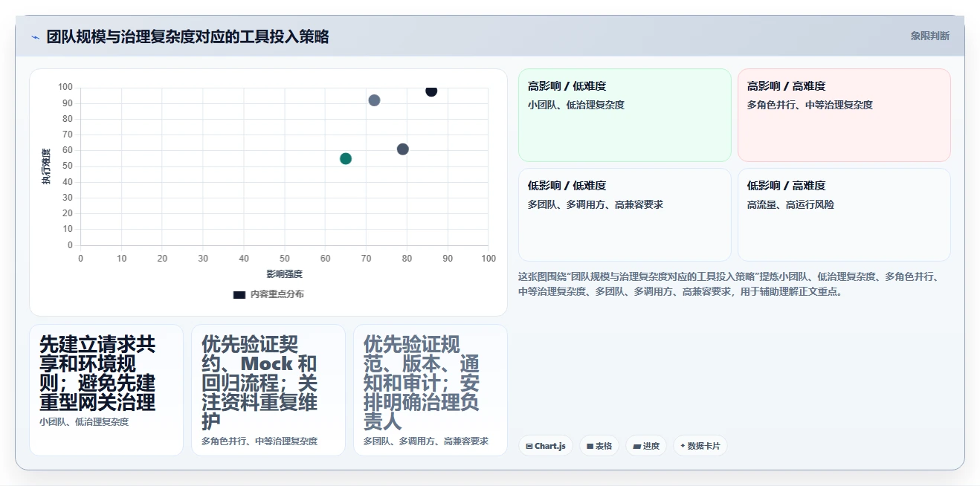Click the topmost black data point near 100
This screenshot has height=486, width=980.
point(431,91)
